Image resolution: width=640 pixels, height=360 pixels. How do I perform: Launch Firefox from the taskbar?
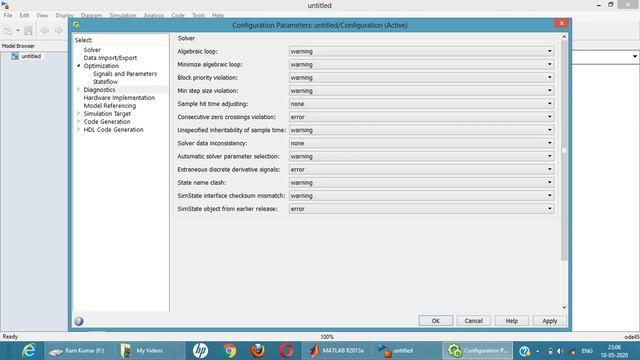(258, 351)
